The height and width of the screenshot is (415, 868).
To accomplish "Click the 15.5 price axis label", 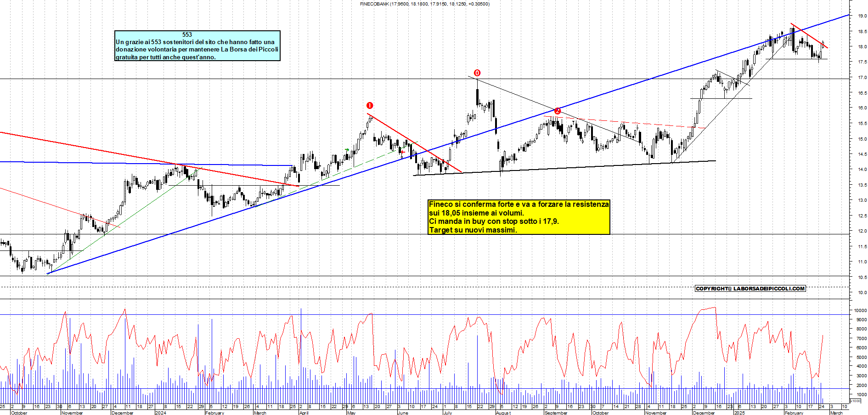I will click(862, 124).
